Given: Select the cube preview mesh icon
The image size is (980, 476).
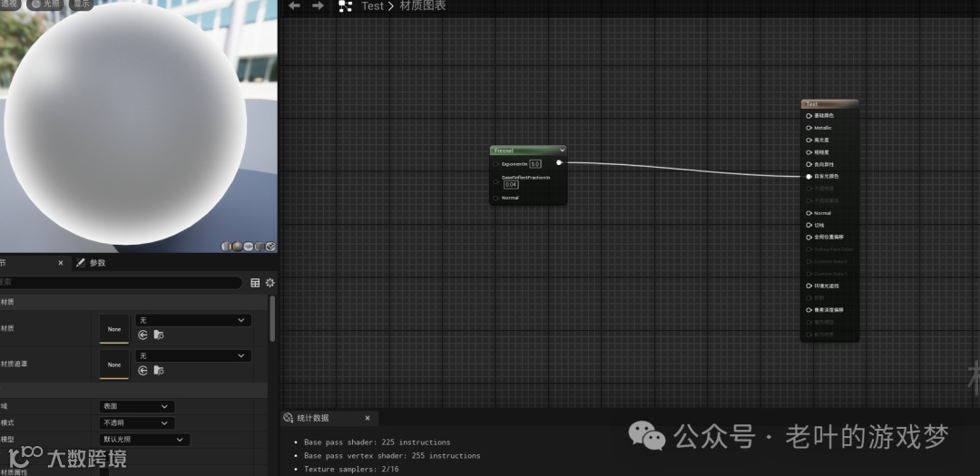Looking at the screenshot, I should tap(270, 247).
